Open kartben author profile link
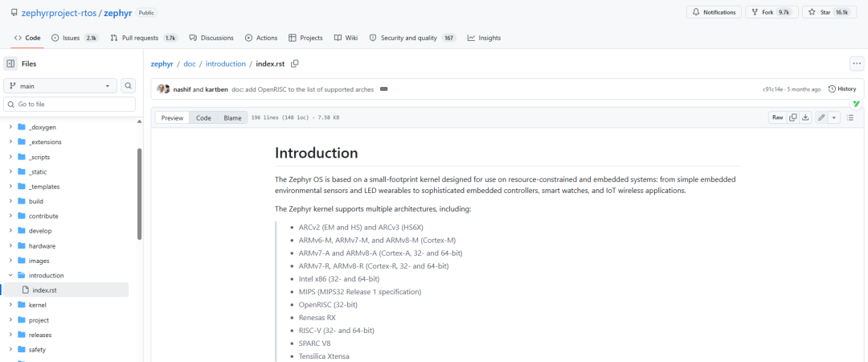The width and height of the screenshot is (868, 362). pos(216,88)
